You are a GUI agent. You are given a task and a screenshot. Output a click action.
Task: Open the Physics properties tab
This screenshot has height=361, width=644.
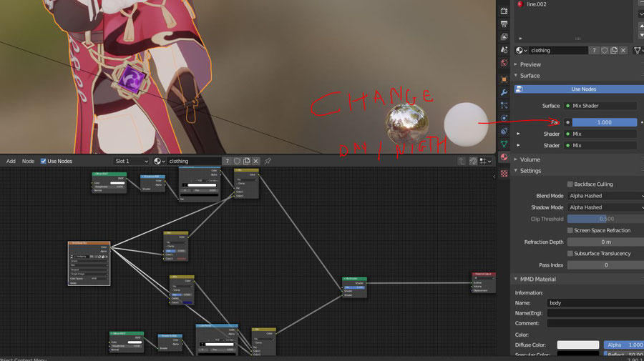pos(504,118)
